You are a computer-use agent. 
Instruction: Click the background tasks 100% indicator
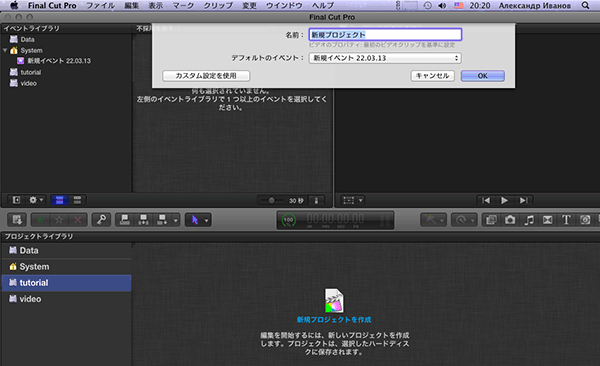point(289,220)
